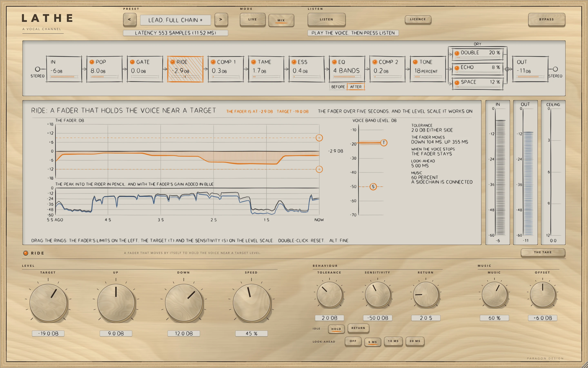The image size is (588, 368).
Task: Toggle the SPACE effect power light
Action: tap(457, 83)
